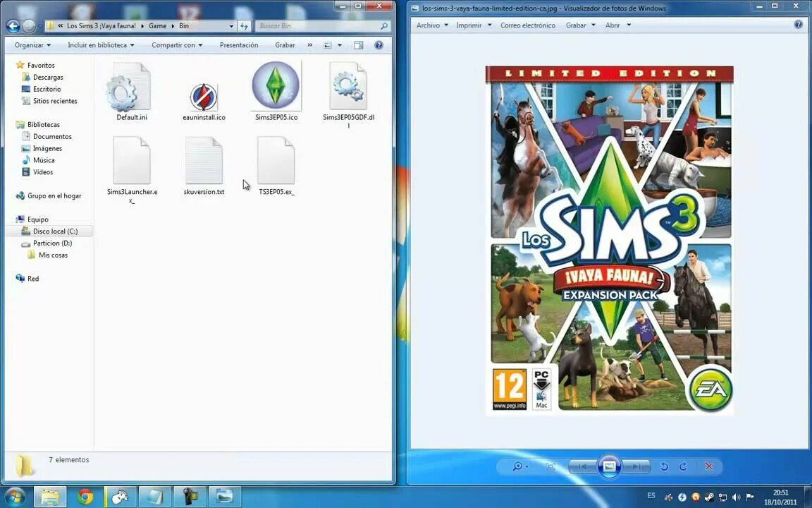Select Documentos under Bibliotecas
This screenshot has height=508, width=812.
[52, 136]
